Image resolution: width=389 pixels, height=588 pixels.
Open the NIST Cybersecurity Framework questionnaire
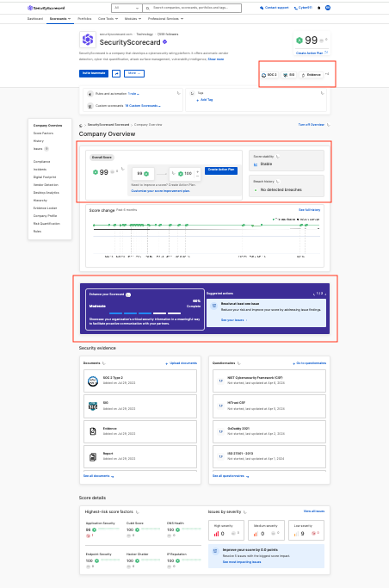click(x=269, y=381)
